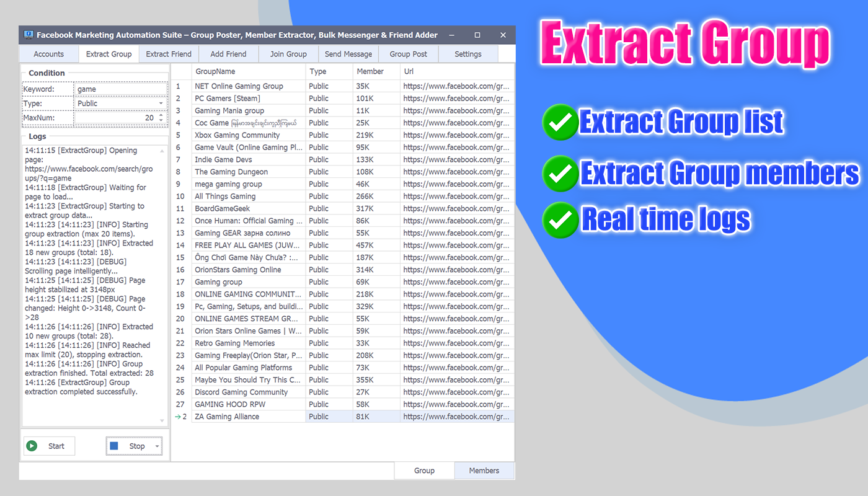Screen dimensions: 868x496
Task: Click Url cell of BoardGameGeek row
Action: [x=457, y=208]
